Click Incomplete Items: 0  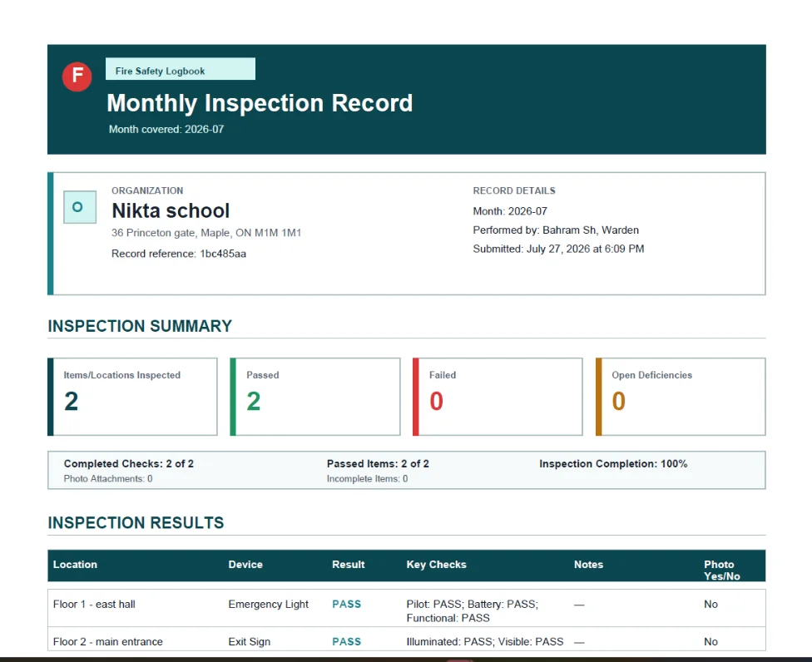click(367, 479)
